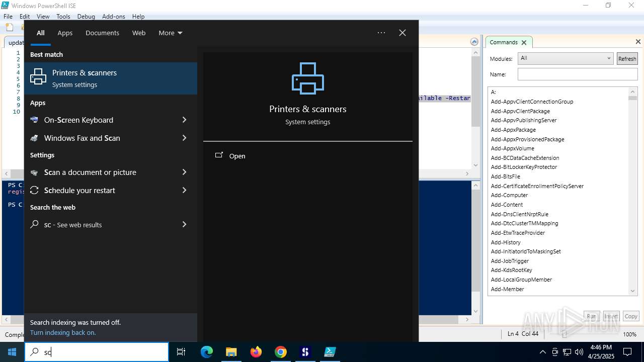Open network status tray icon

click(x=567, y=352)
